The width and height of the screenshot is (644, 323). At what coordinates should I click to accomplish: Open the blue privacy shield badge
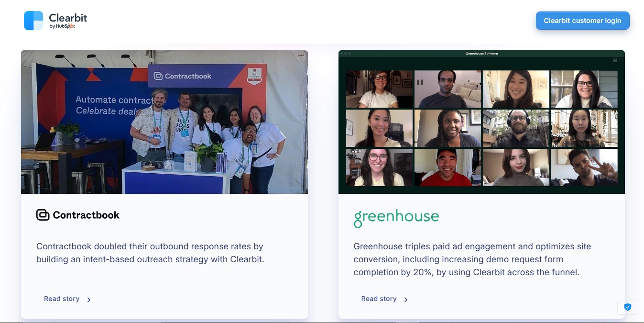pyautogui.click(x=628, y=307)
